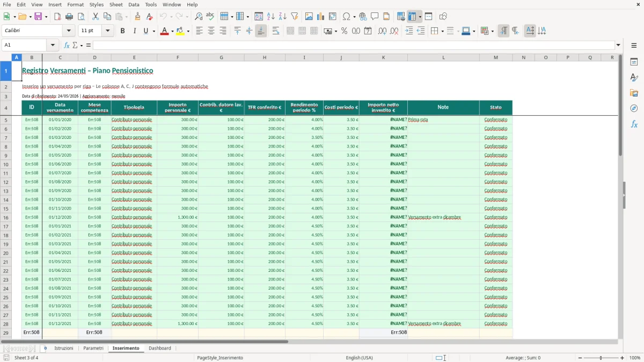This screenshot has width=644, height=362.
Task: Toggle Freeze Rows and Columns
Action: [x=412, y=17]
